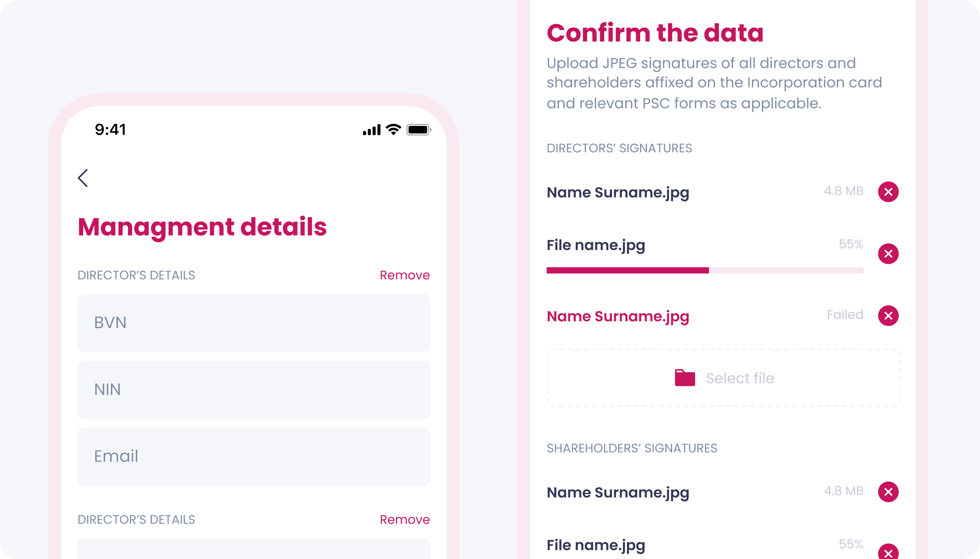
Task: Click the File name.jpg upload progress bar
Action: click(x=705, y=270)
